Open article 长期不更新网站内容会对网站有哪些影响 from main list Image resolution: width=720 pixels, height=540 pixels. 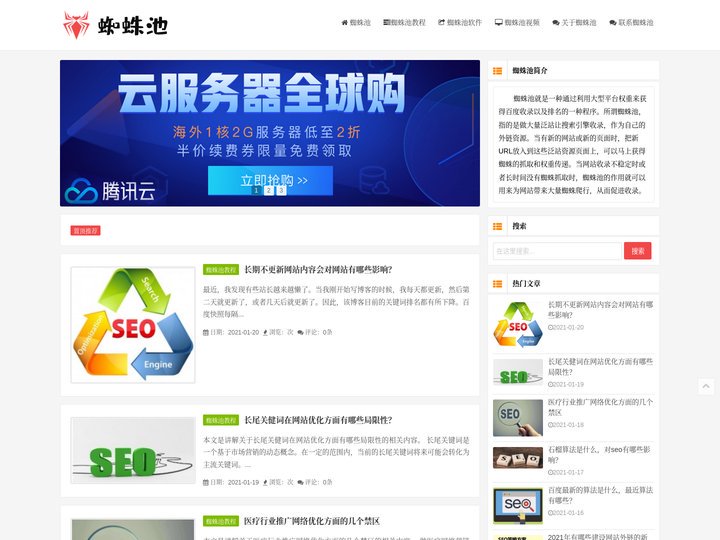click(x=318, y=270)
